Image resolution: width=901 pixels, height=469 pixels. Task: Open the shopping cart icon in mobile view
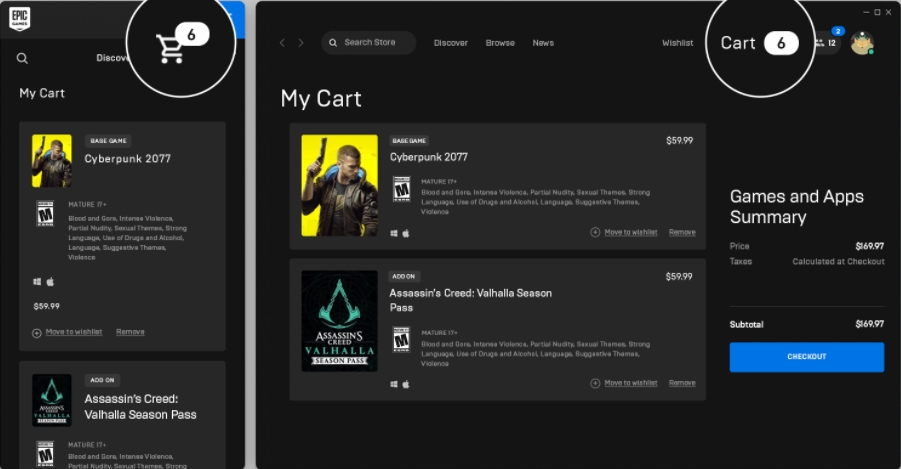click(171, 49)
